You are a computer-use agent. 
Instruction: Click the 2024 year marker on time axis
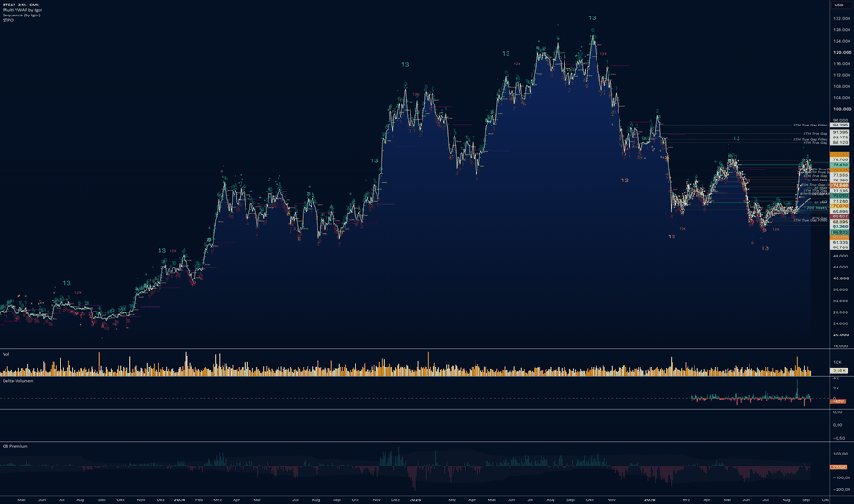coord(180,499)
